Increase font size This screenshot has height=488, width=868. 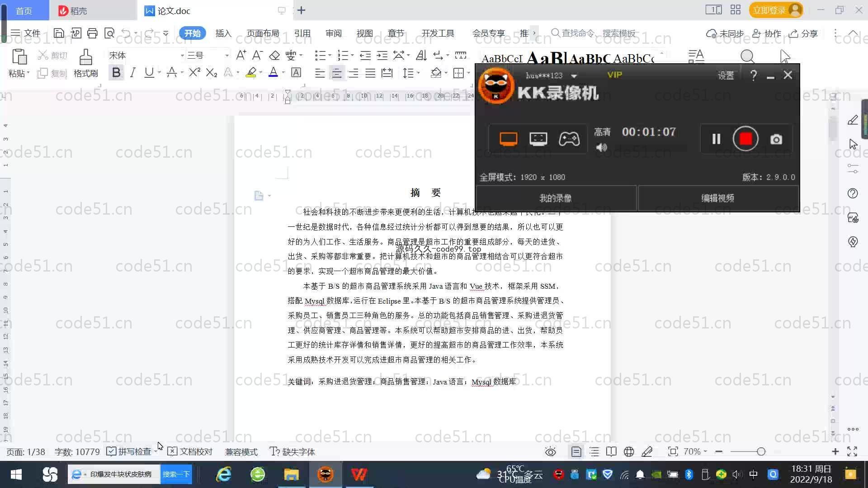[x=241, y=55]
